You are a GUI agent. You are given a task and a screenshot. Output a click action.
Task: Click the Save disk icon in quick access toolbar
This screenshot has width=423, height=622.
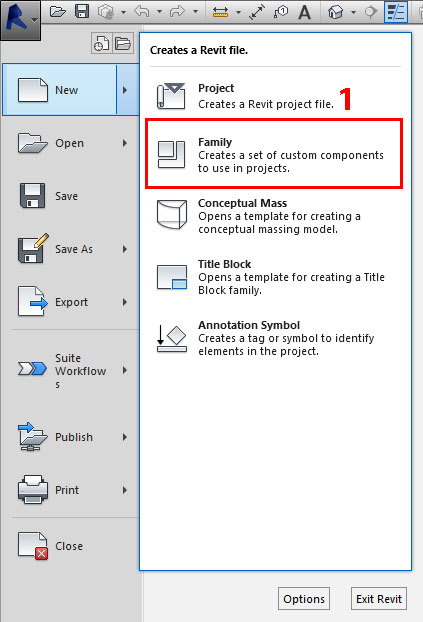coord(82,11)
